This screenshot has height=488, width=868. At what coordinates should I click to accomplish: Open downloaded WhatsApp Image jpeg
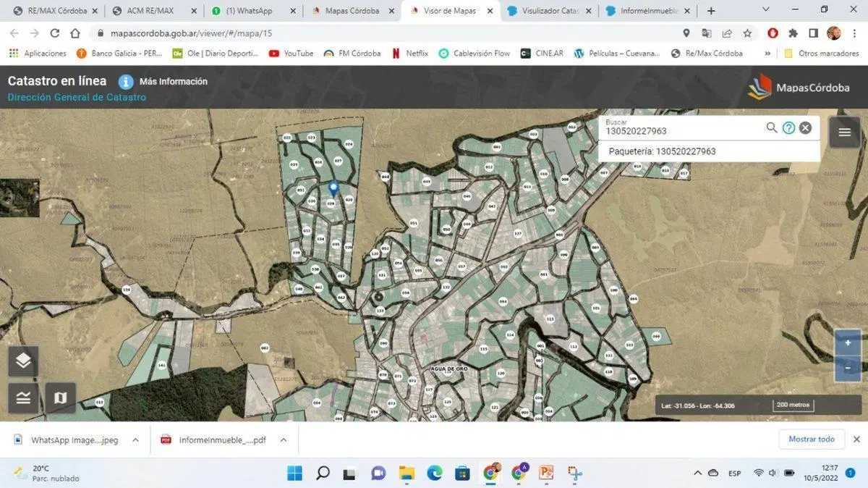click(65, 439)
